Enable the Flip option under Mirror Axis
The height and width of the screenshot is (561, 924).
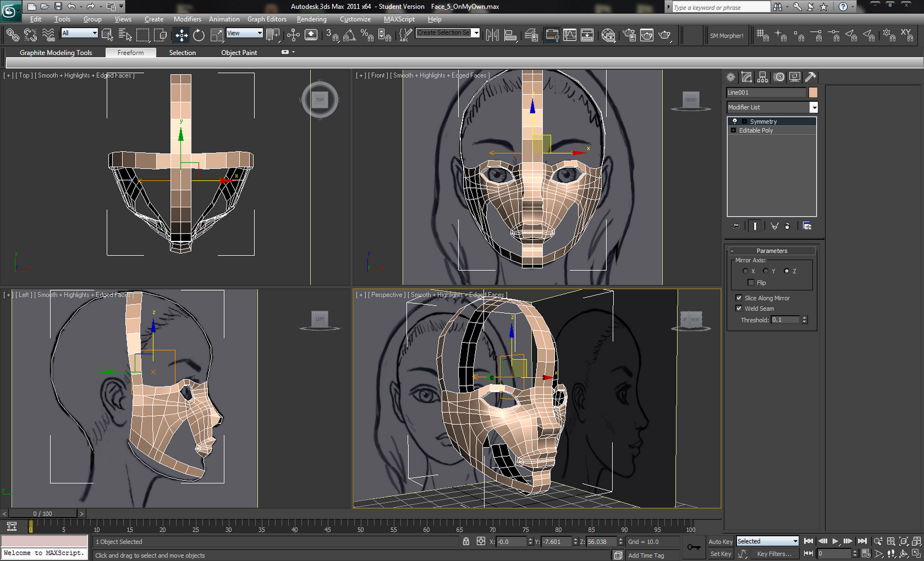751,283
